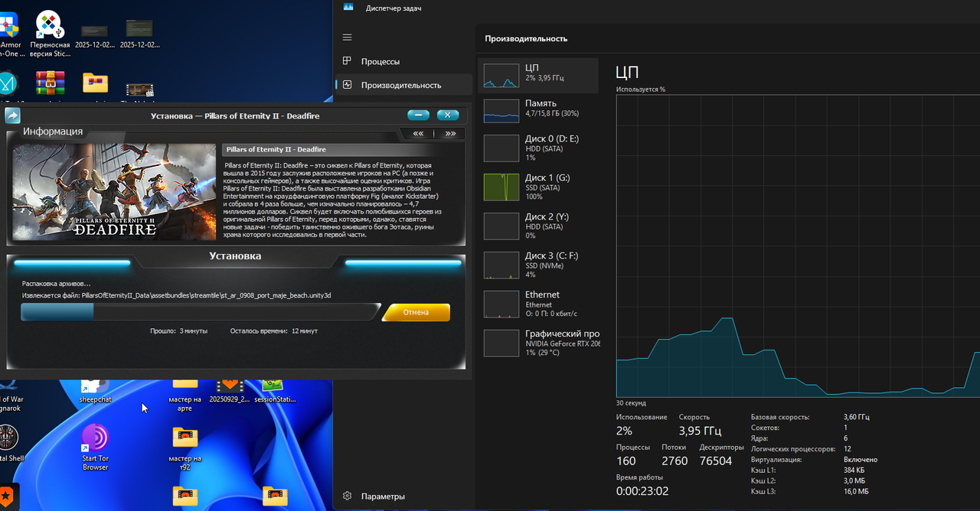Select the Графический процессор entry
Viewport: 980px width, 511px height.
click(x=538, y=343)
